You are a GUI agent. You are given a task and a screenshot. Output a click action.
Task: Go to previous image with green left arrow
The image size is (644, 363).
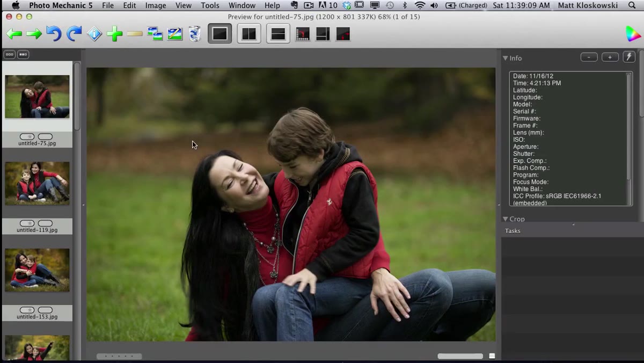14,34
